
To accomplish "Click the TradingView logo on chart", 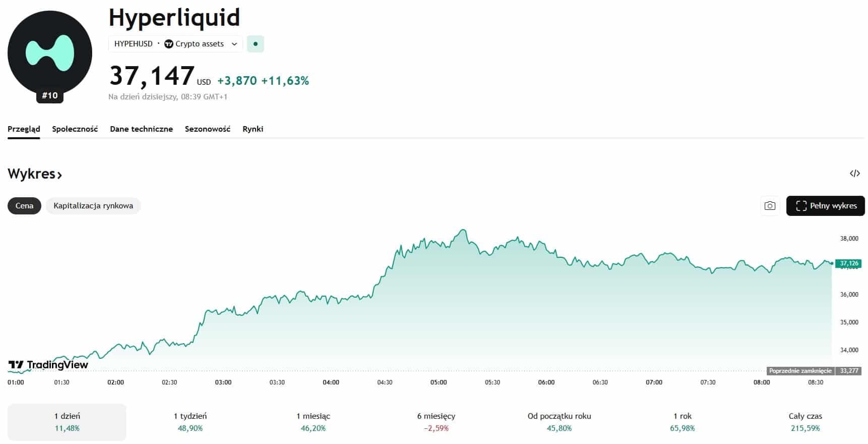I will click(x=48, y=365).
